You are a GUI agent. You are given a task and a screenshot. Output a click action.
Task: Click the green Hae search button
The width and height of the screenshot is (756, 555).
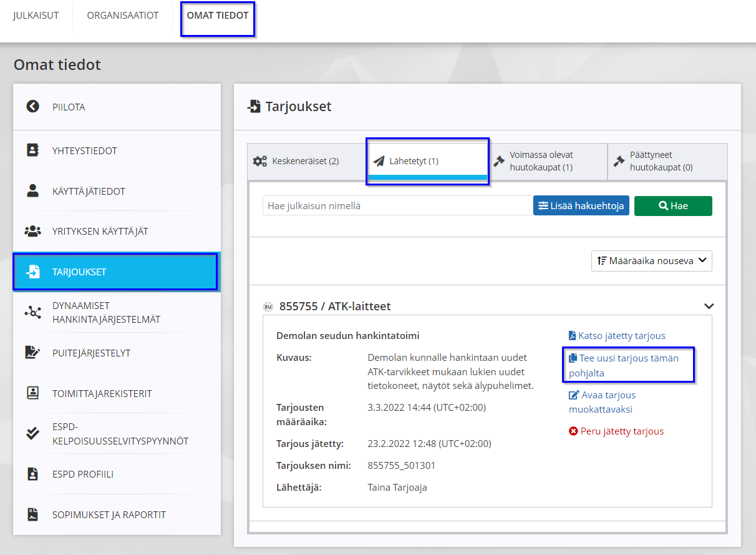(x=673, y=205)
